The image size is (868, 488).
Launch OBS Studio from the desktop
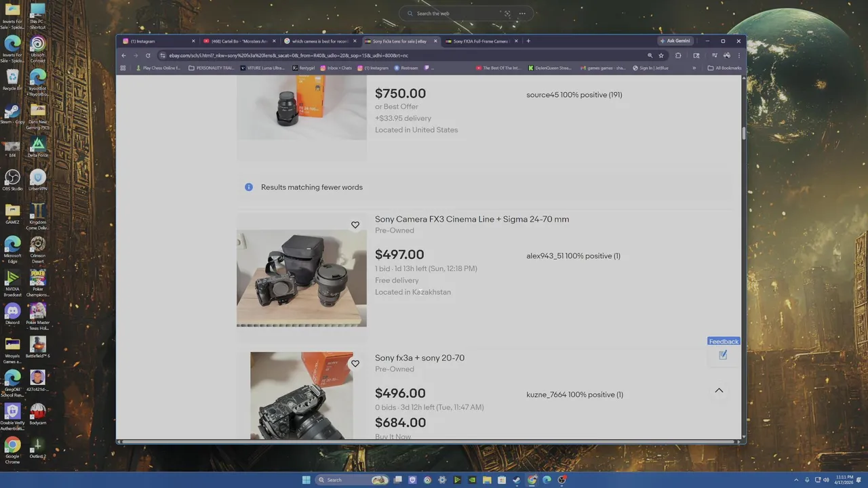click(x=12, y=180)
